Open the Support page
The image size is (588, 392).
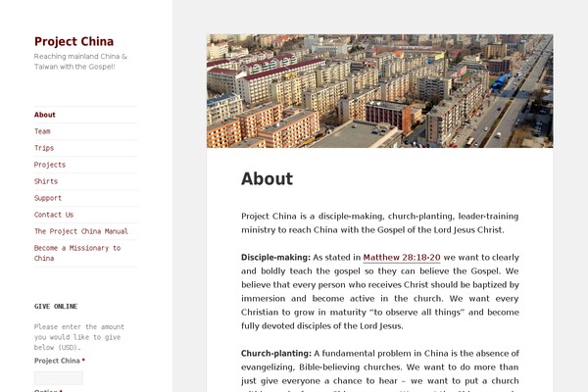click(x=48, y=198)
